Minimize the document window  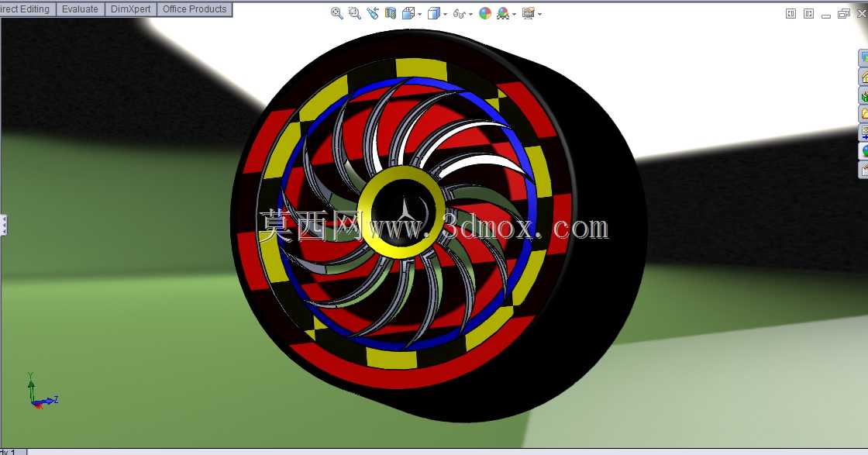[826, 15]
